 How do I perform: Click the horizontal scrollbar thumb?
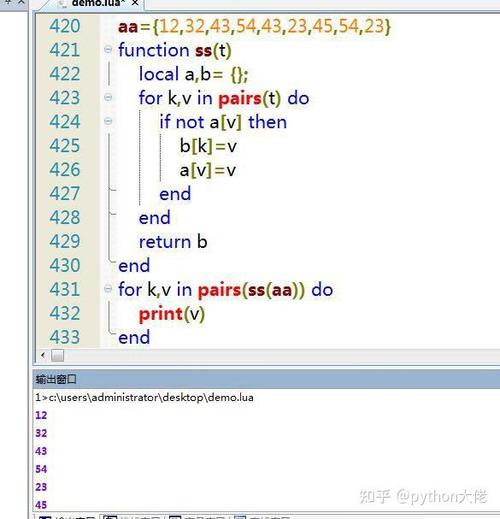[57, 356]
